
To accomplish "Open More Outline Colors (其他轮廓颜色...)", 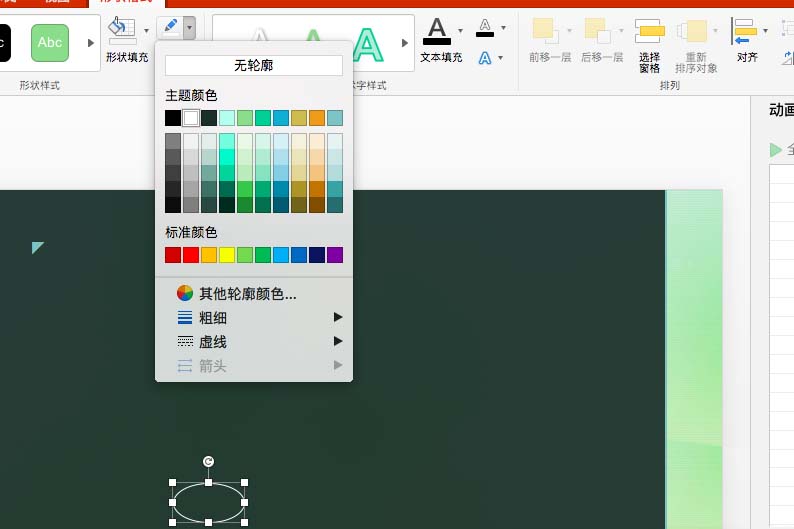I will [x=254, y=294].
